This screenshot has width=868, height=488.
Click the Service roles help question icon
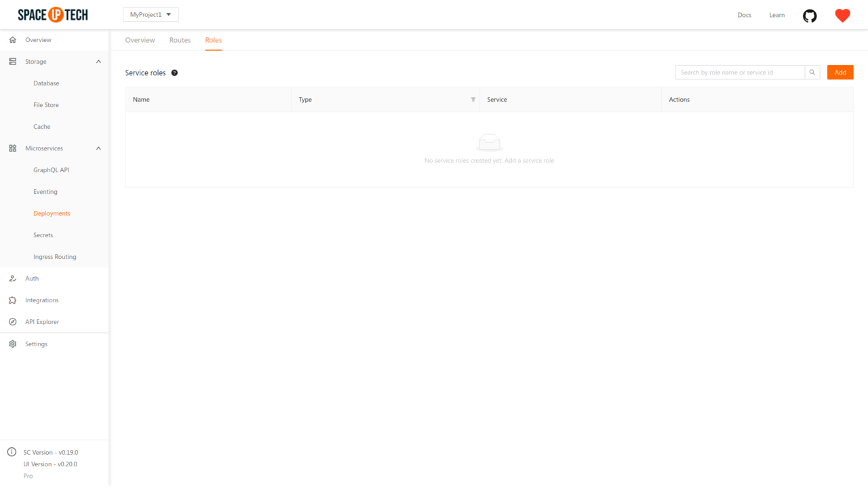pyautogui.click(x=174, y=73)
